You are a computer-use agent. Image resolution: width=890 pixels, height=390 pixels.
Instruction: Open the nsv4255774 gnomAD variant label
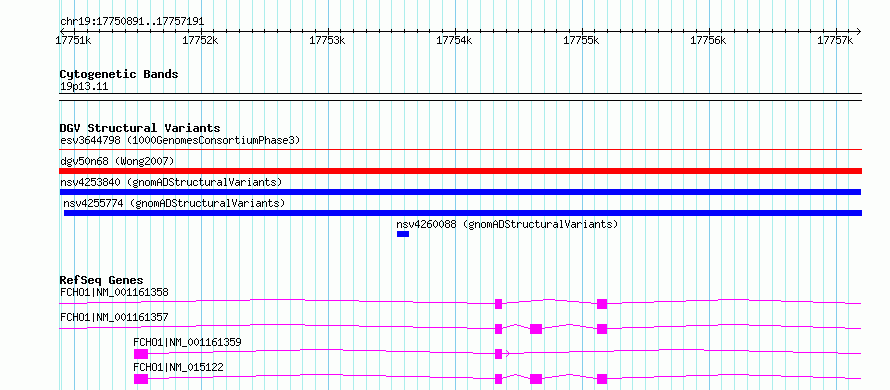click(174, 203)
